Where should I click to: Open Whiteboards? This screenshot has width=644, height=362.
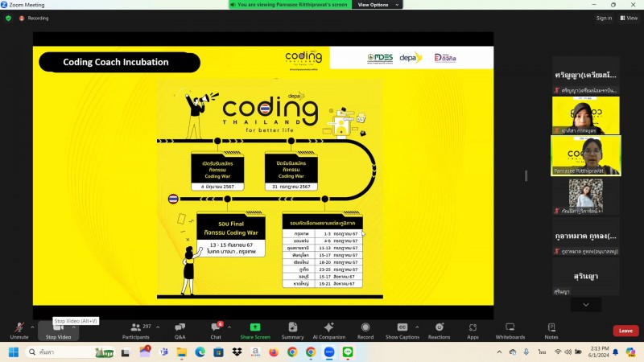(510, 331)
